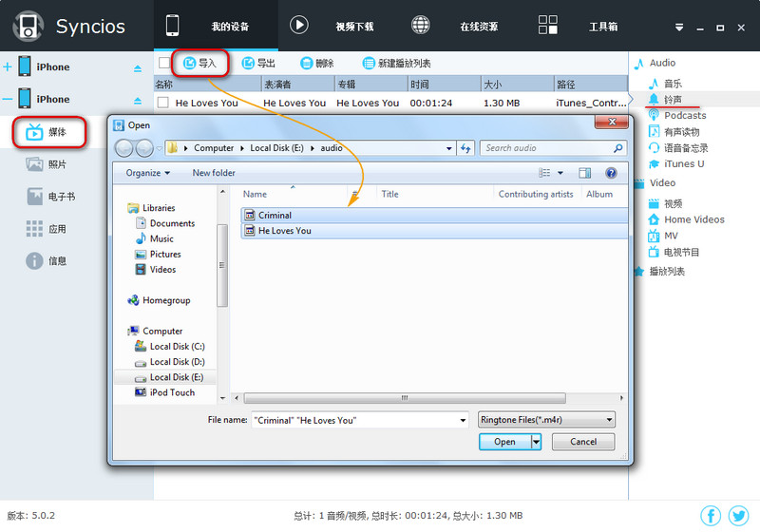Viewport: 760px width, 532px height.
Task: Eject the first iPhone device
Action: [x=138, y=67]
